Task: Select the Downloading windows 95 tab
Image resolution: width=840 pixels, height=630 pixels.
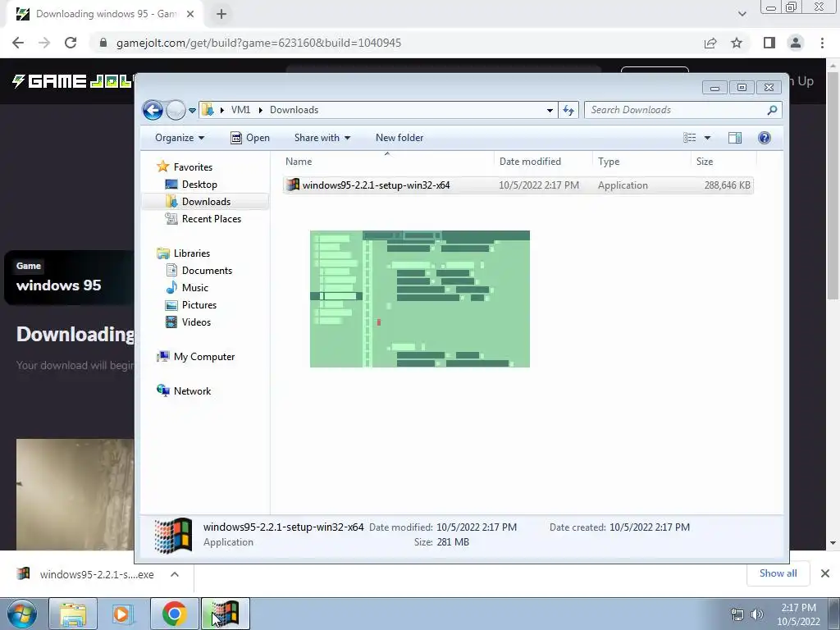Action: click(104, 14)
